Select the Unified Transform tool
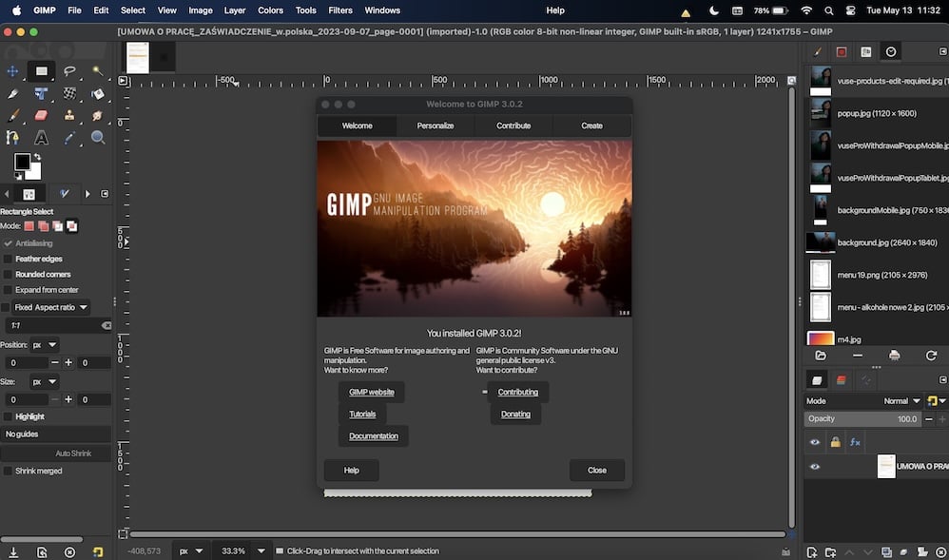Viewport: 949px width, 560px height. pyautogui.click(x=41, y=94)
